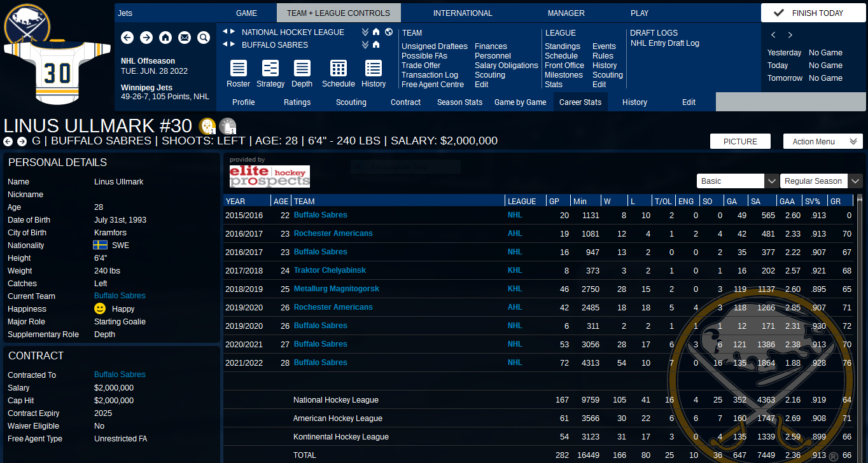Image resolution: width=868 pixels, height=463 pixels.
Task: Open Free Agent Centre link
Action: 433,85
